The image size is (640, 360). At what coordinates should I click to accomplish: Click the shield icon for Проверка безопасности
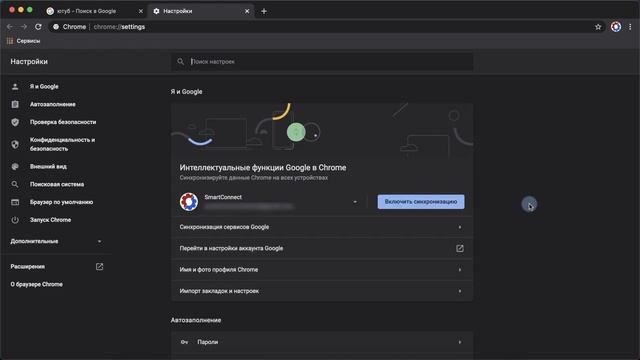coord(15,122)
